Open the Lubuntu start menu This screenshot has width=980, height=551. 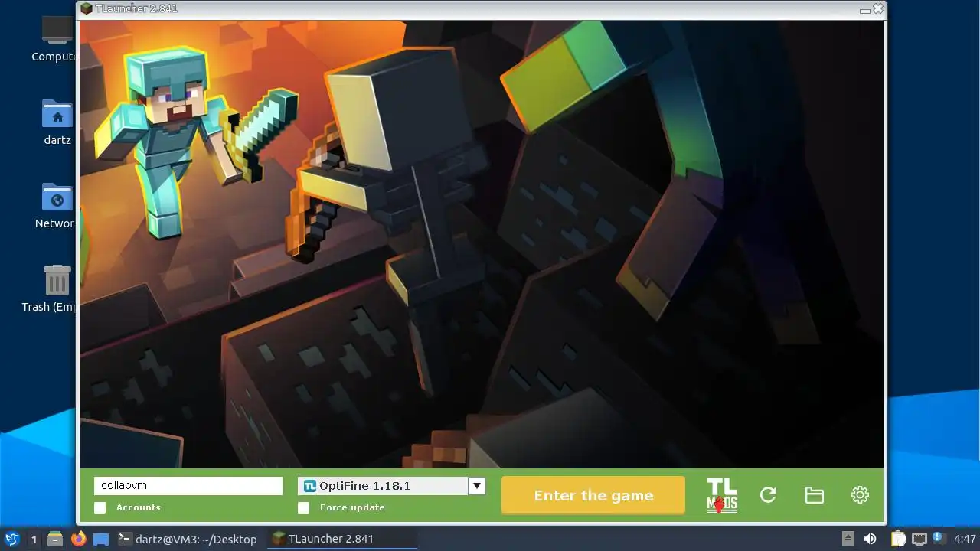pos(11,539)
